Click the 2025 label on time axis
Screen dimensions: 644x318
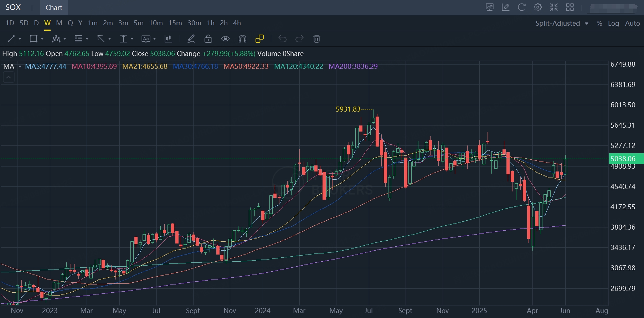tap(479, 311)
